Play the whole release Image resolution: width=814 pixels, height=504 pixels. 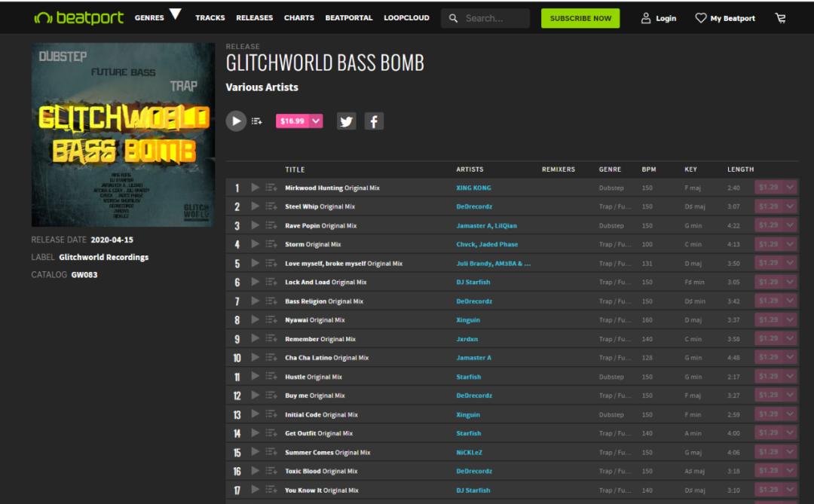(236, 121)
